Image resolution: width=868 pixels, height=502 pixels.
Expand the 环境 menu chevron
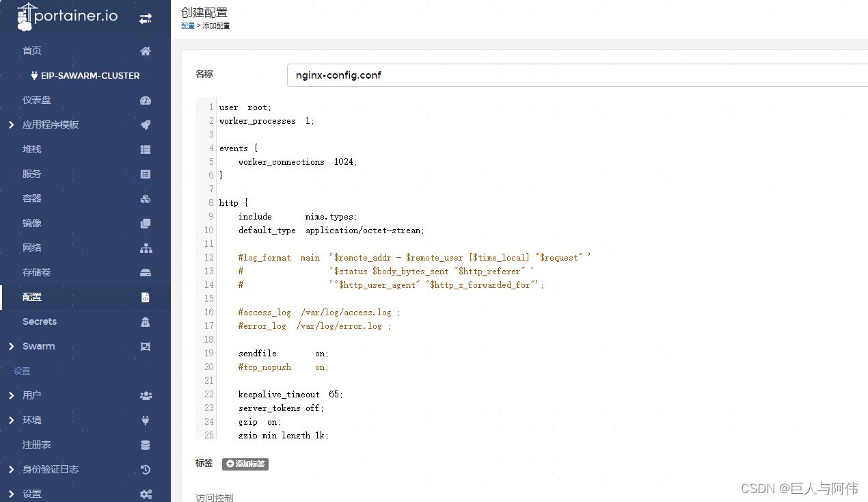click(x=11, y=420)
